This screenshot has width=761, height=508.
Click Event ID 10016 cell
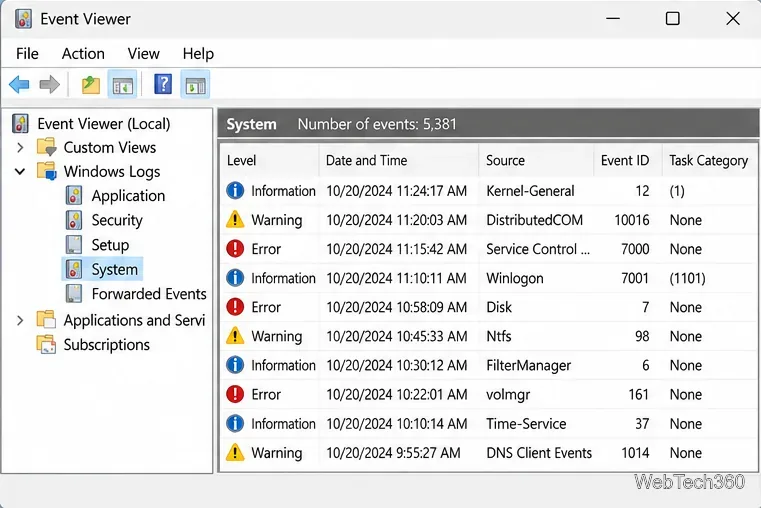pyautogui.click(x=632, y=220)
